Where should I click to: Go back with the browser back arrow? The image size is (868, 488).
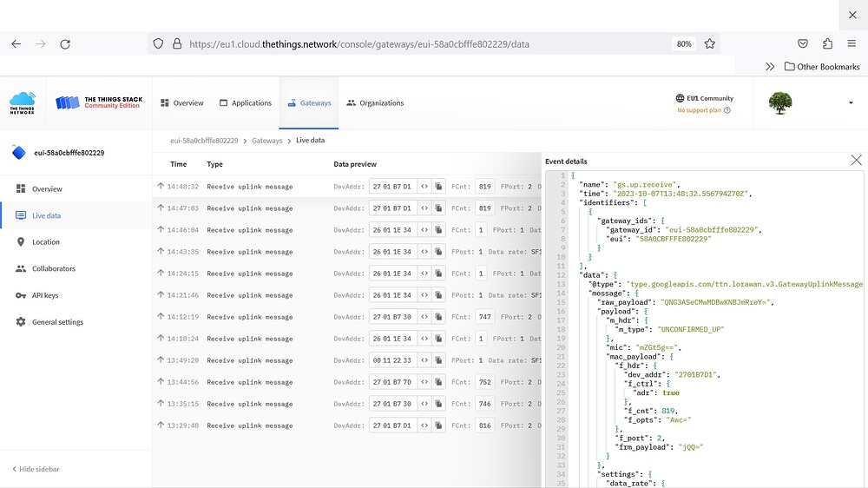click(16, 43)
